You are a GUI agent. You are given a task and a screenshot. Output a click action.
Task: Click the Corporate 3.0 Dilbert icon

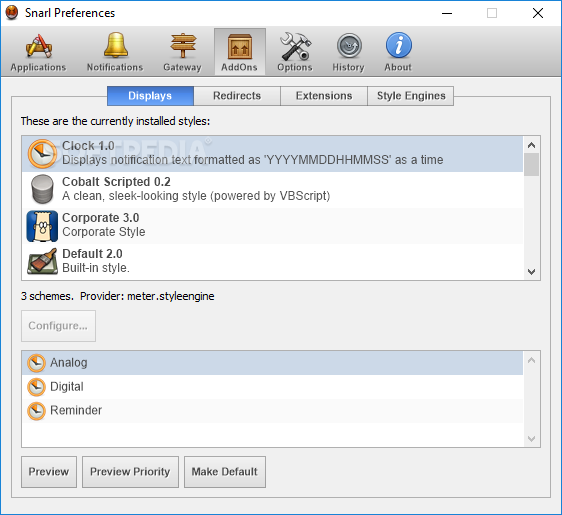click(x=42, y=226)
